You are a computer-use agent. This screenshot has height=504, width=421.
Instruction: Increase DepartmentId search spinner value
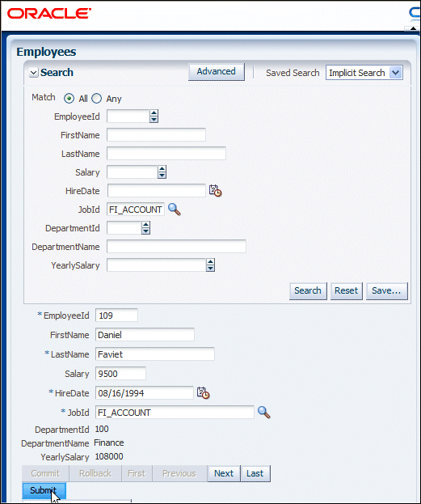pos(145,225)
